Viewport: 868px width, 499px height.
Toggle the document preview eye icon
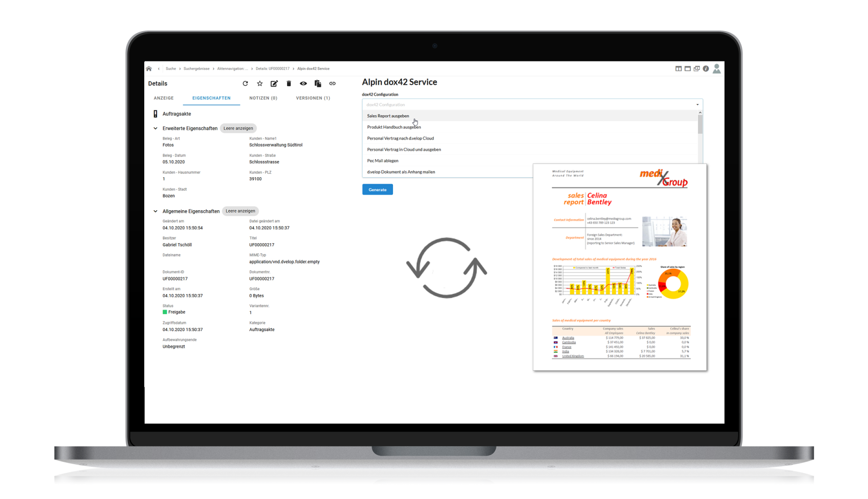tap(303, 84)
